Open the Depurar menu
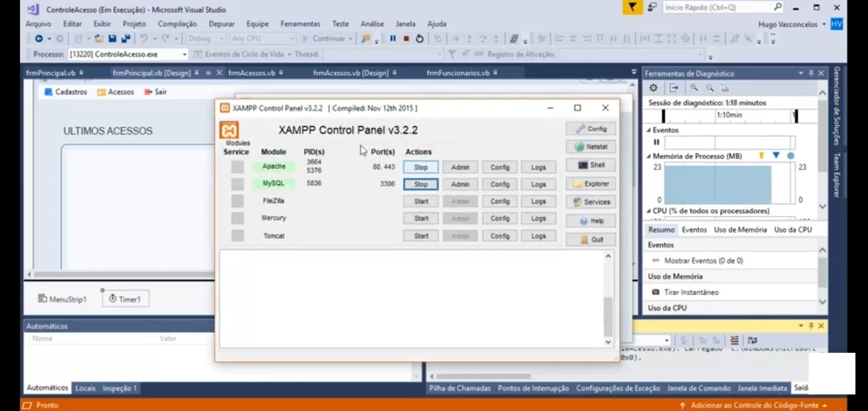The height and width of the screenshot is (411, 868). 222,24
